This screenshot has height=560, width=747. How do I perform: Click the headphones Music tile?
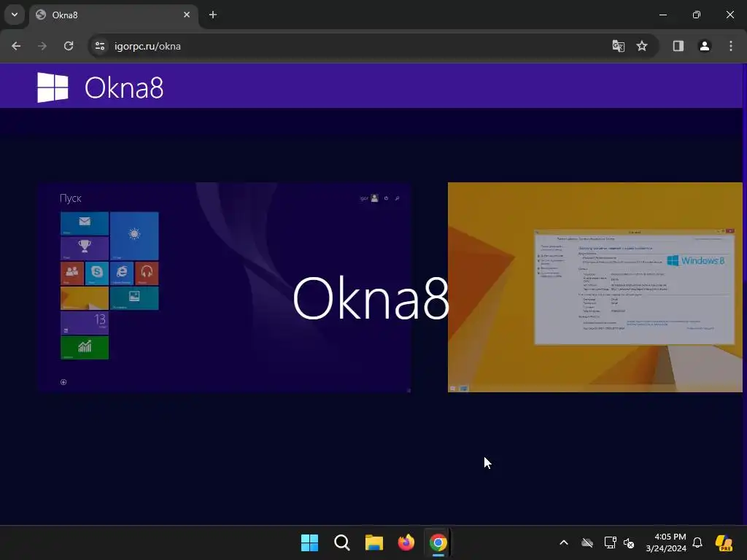tap(147, 273)
